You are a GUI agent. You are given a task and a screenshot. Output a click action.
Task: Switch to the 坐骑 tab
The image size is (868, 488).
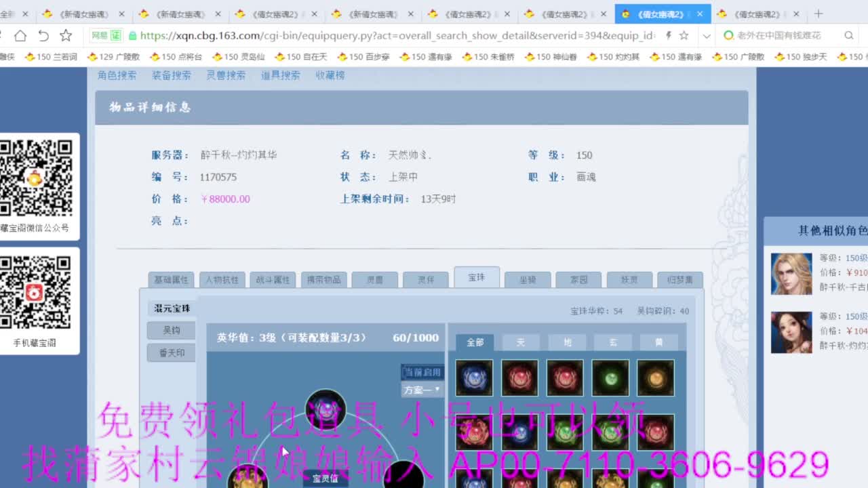(528, 279)
